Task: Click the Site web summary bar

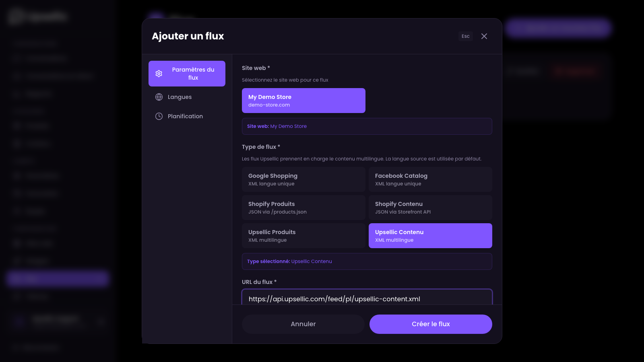Action: pos(367,126)
